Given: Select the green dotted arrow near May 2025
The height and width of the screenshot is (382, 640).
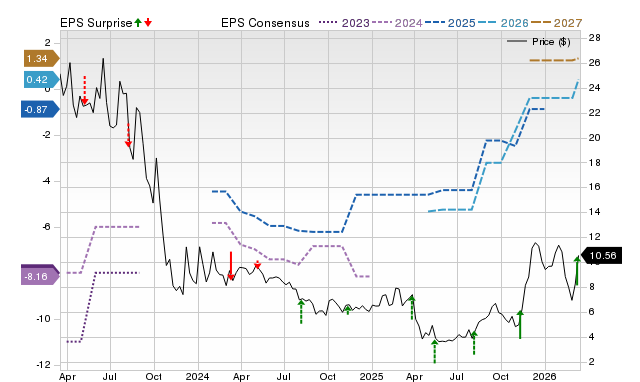Looking at the screenshot, I should click(435, 351).
